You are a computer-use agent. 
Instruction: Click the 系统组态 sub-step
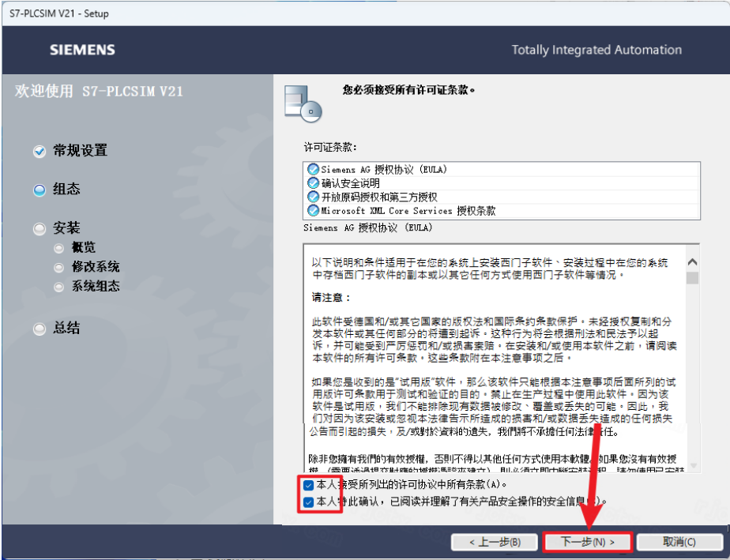(x=96, y=286)
